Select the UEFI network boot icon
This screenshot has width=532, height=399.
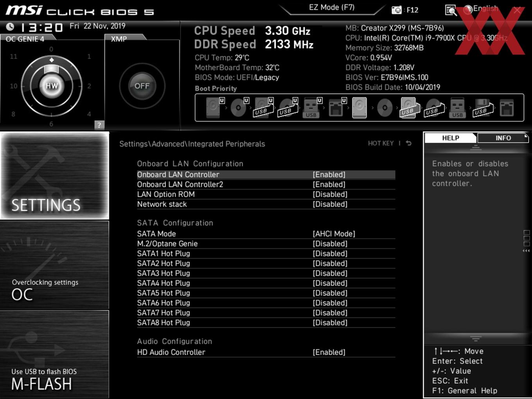pos(337,108)
